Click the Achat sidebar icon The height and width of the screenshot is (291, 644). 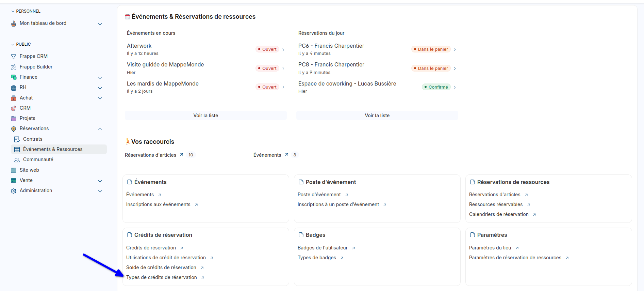pos(14,98)
